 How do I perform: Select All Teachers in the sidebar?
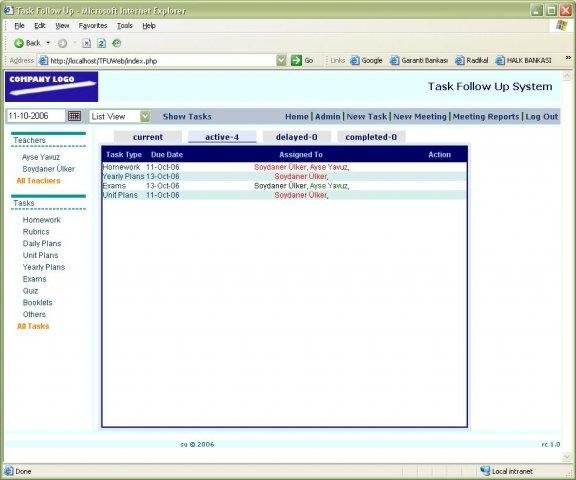click(x=39, y=181)
